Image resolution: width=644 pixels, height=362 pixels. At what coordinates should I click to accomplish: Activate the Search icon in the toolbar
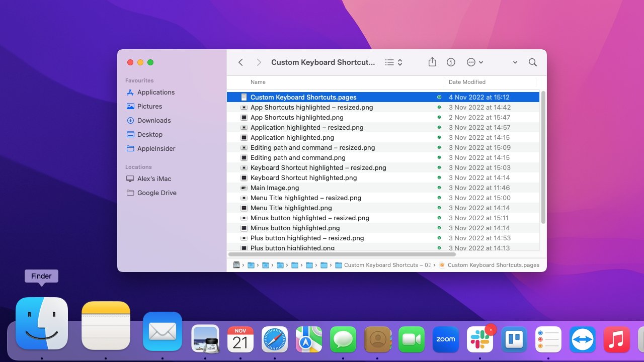[x=532, y=62]
